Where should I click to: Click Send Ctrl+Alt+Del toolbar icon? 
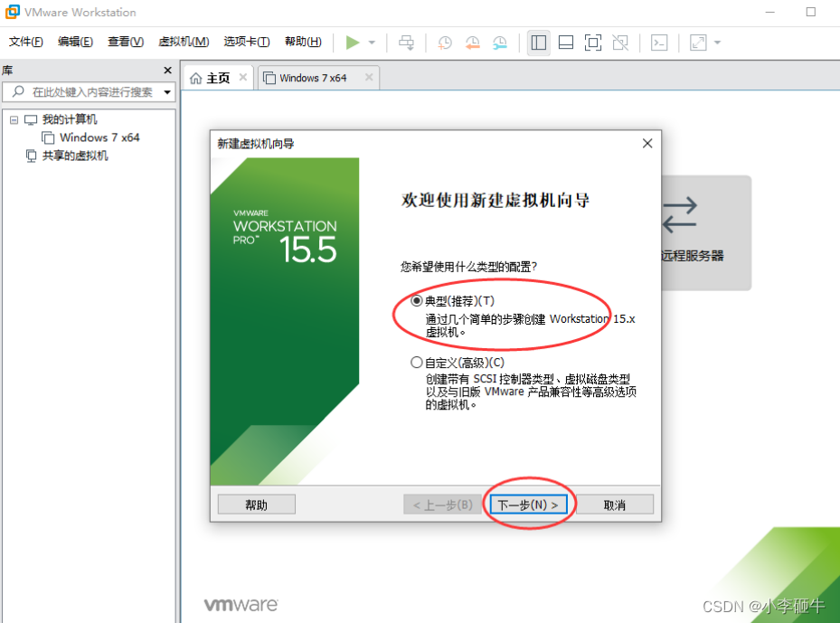(x=407, y=42)
